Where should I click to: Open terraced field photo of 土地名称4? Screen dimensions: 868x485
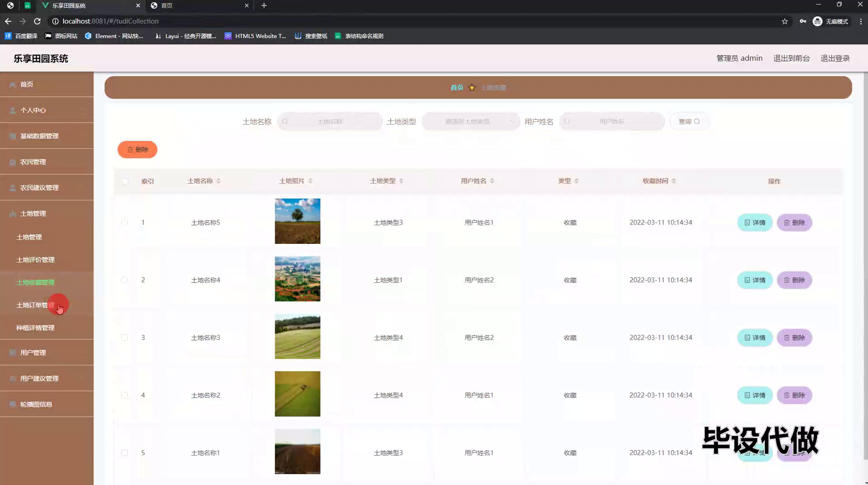point(297,279)
